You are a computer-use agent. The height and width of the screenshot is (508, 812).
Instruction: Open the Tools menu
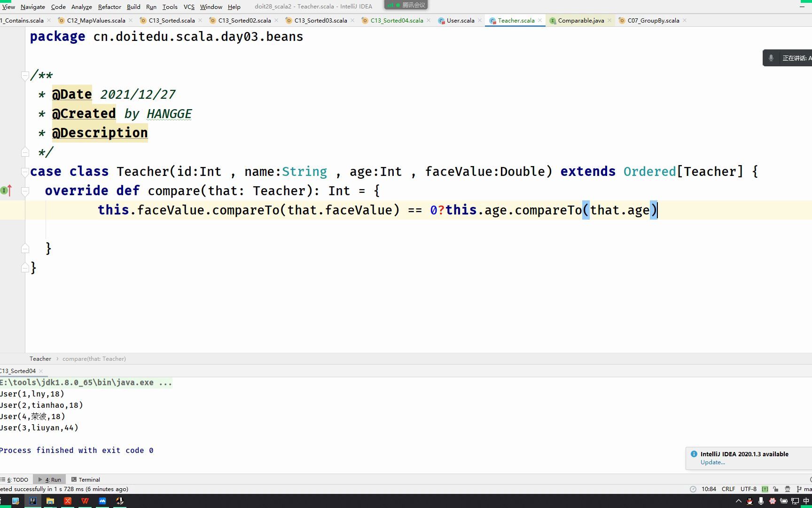click(170, 7)
